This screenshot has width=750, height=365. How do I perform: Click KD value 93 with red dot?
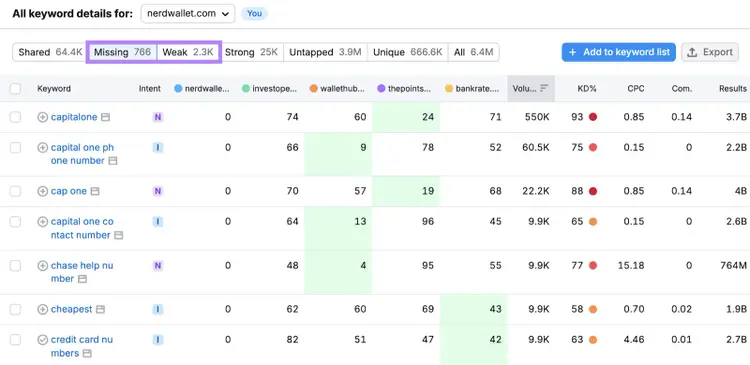tap(584, 117)
